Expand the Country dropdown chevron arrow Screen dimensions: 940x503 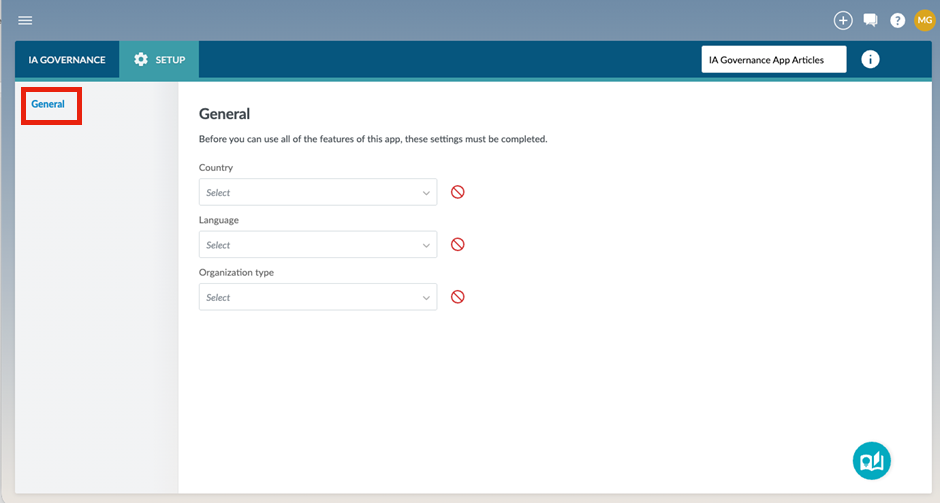pos(426,193)
